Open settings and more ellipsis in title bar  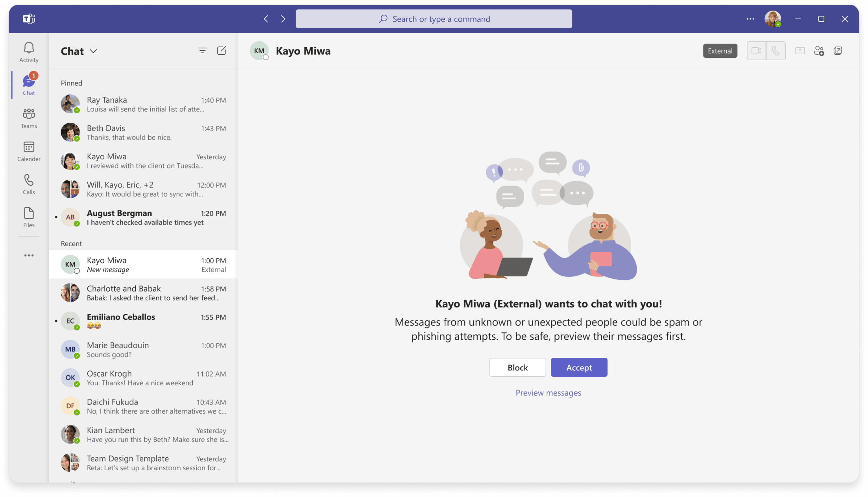click(x=750, y=19)
